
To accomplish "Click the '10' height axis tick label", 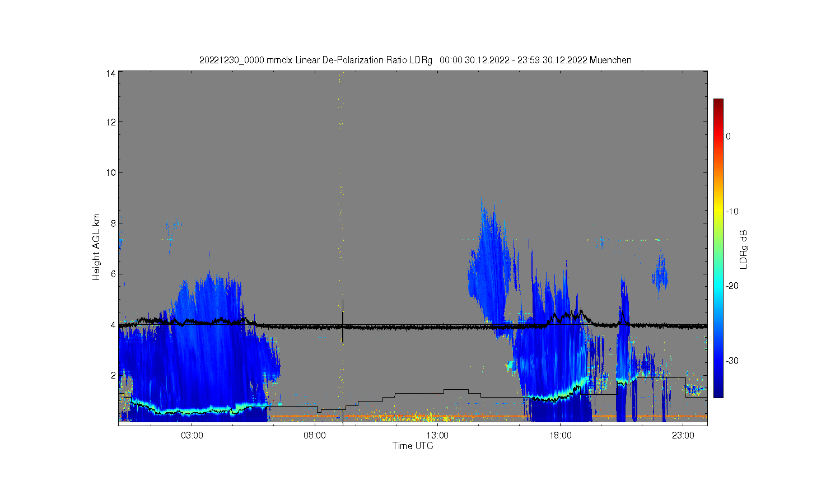I will tap(111, 172).
